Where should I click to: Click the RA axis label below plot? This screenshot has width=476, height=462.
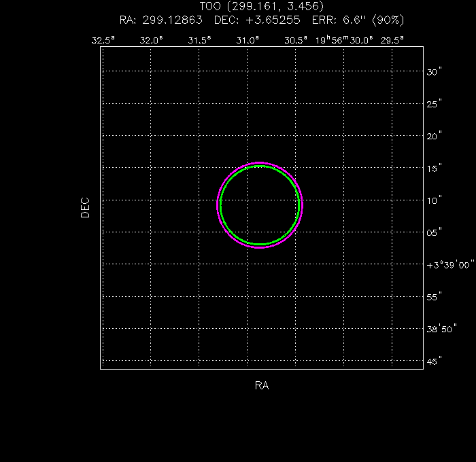coord(262,386)
